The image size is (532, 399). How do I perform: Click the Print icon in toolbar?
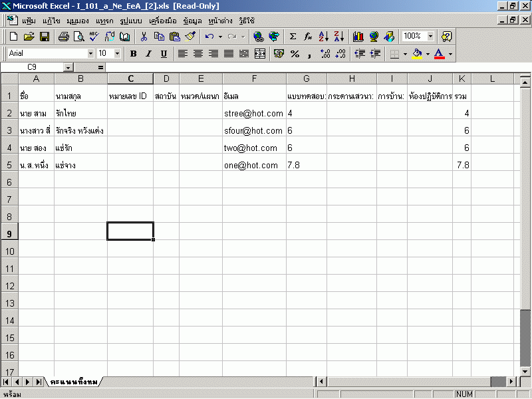coord(63,37)
